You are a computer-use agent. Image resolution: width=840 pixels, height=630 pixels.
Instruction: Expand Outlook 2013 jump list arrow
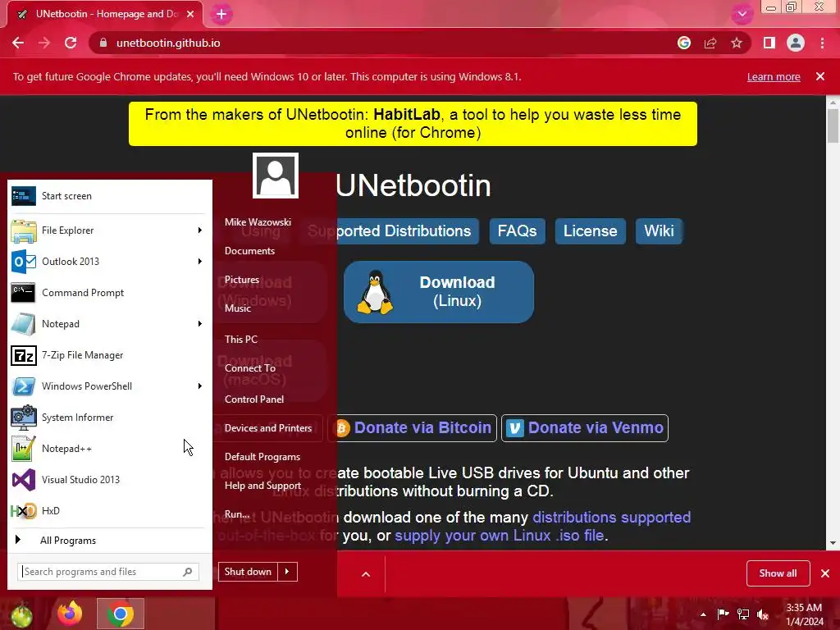(200, 262)
